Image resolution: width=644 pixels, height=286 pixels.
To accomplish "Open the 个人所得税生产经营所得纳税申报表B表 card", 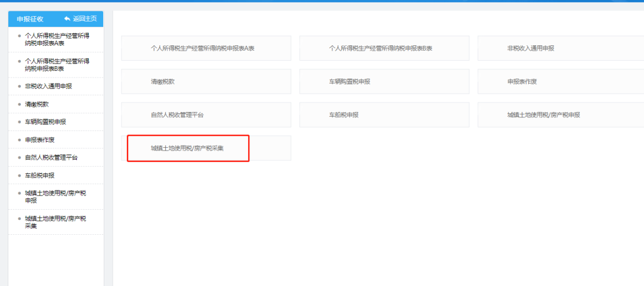I will [x=385, y=48].
